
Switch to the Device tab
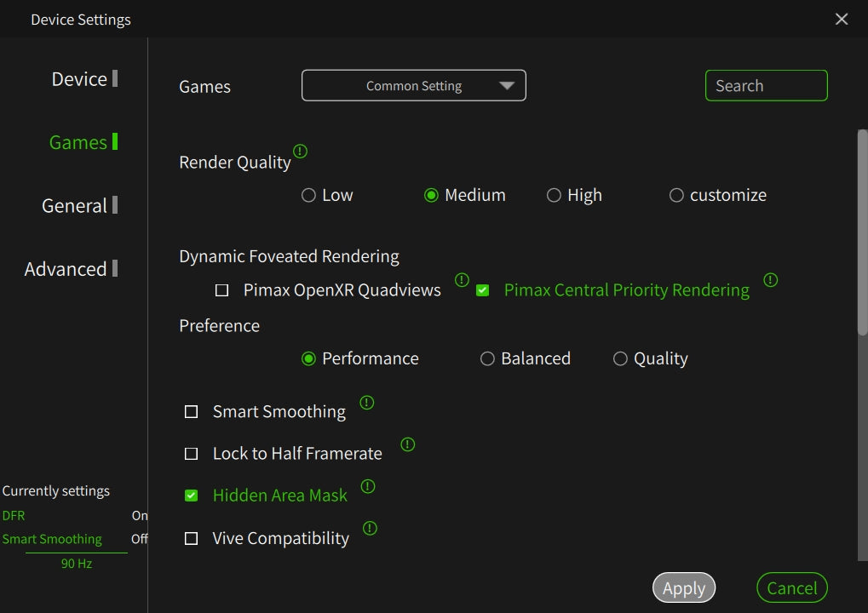(79, 79)
